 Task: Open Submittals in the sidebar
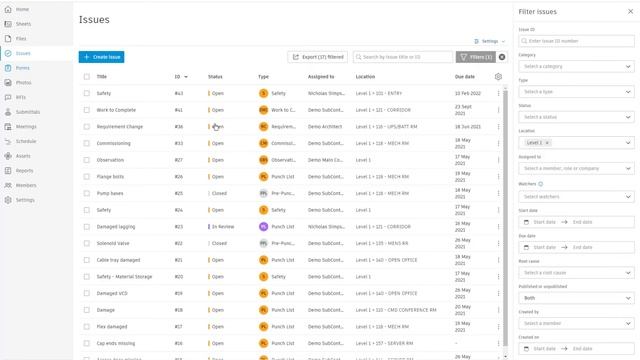pos(28,112)
